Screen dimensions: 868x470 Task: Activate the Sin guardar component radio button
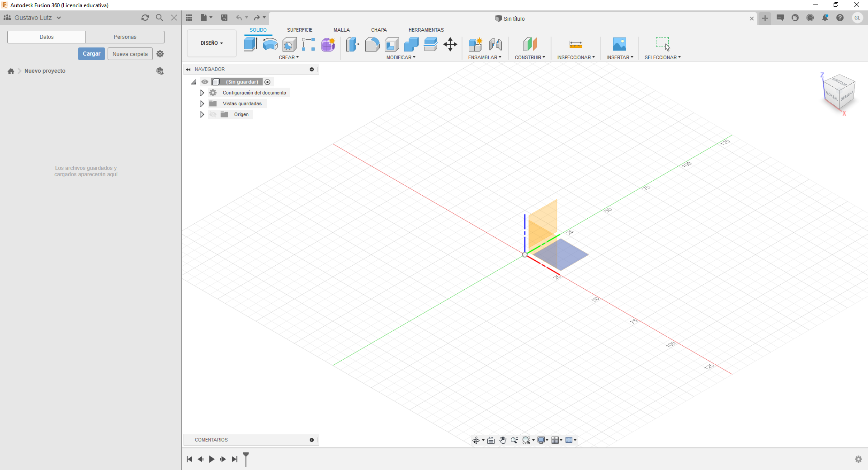(x=268, y=82)
